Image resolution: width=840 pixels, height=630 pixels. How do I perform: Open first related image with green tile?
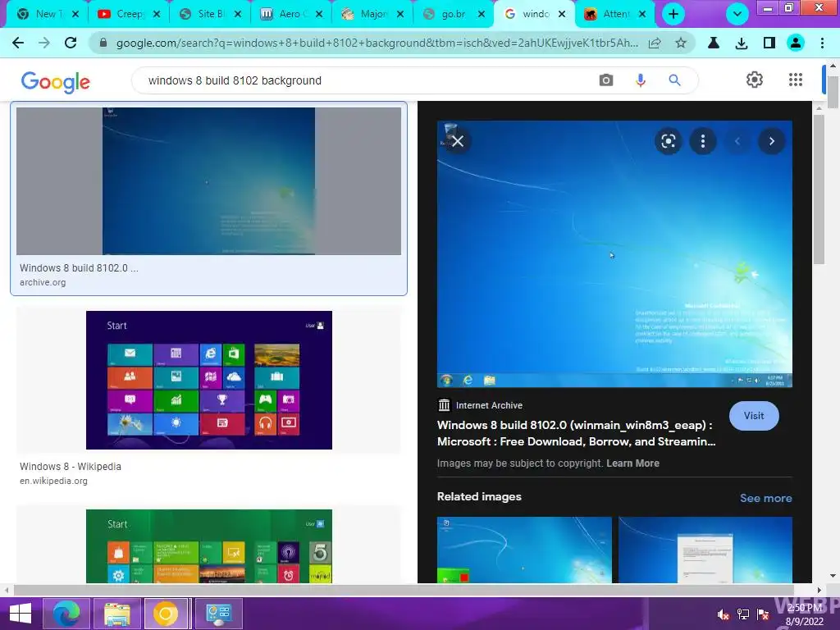[x=524, y=550]
